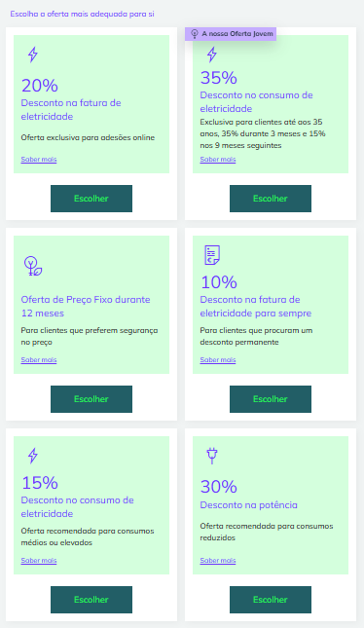Pick the 30% power discount offer
The height and width of the screenshot is (628, 364).
[271, 600]
